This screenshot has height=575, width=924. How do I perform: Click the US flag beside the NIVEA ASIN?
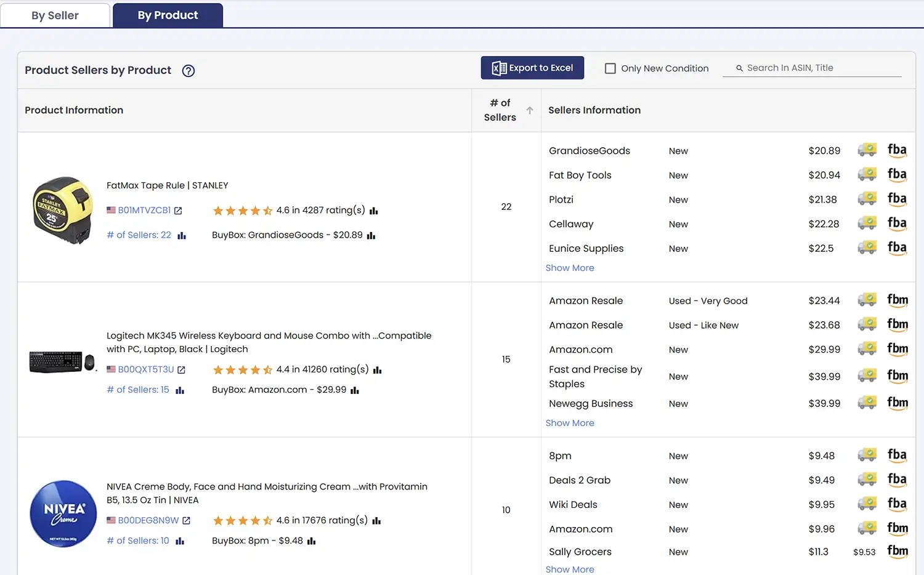(x=111, y=520)
